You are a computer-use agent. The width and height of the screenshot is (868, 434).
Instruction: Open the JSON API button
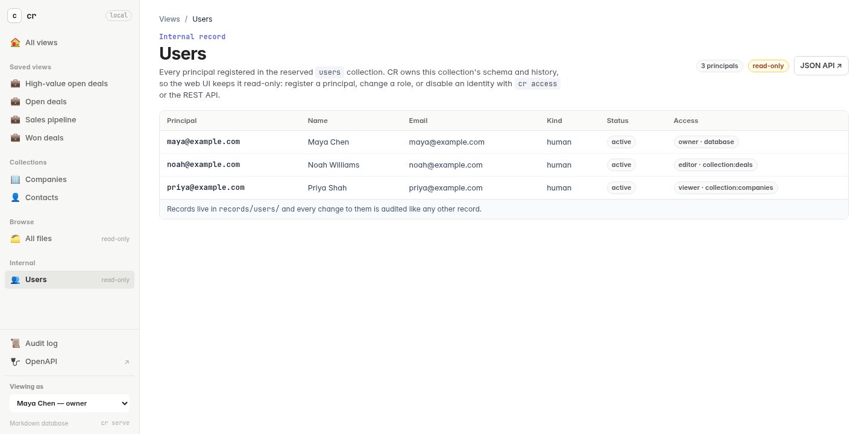[821, 66]
